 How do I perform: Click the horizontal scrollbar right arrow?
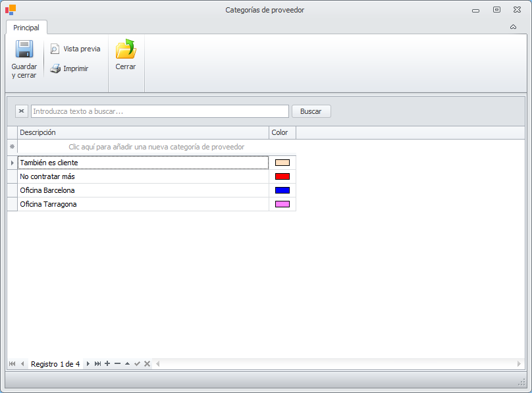pos(519,364)
